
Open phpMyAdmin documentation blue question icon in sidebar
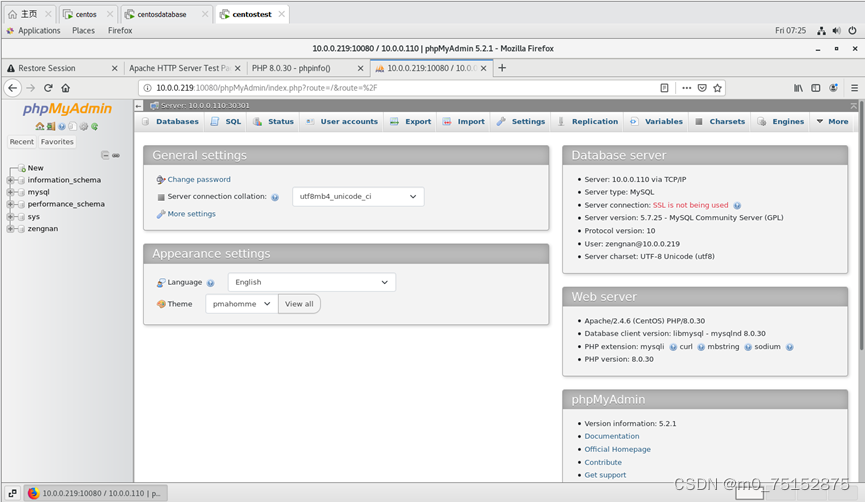click(62, 126)
